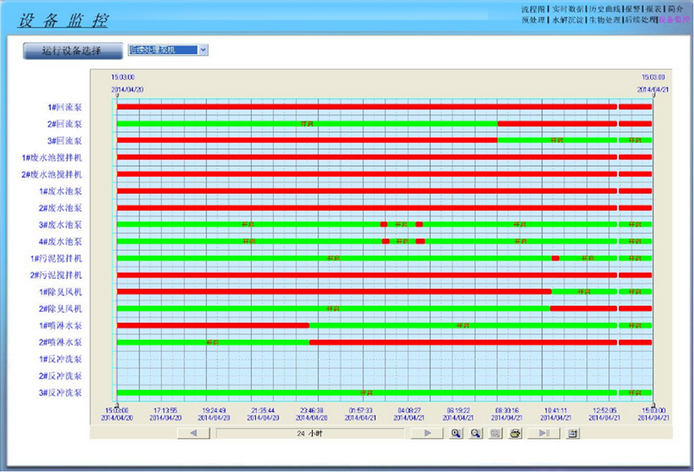This screenshot has height=472, width=694.
Task: Open the 报表 menu link
Action: click(x=659, y=8)
